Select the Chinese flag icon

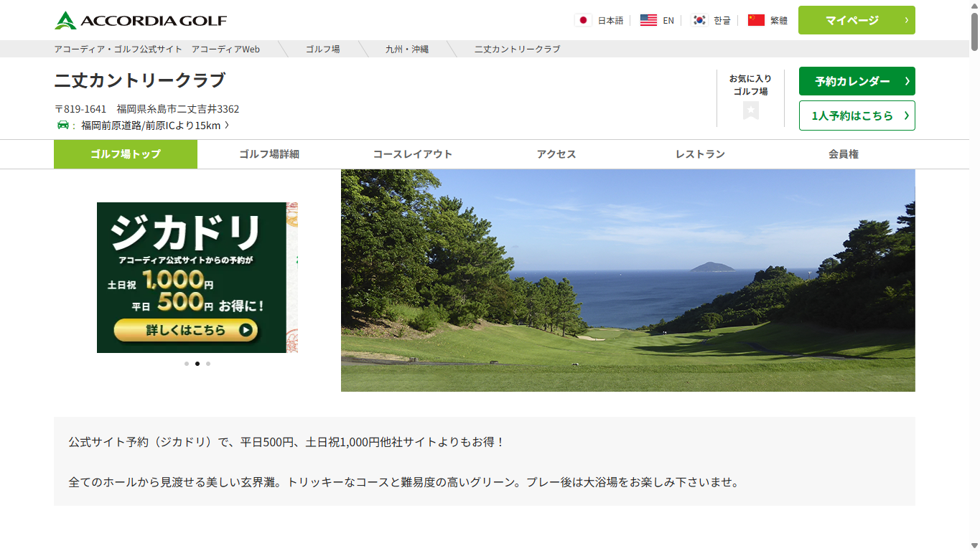[756, 20]
